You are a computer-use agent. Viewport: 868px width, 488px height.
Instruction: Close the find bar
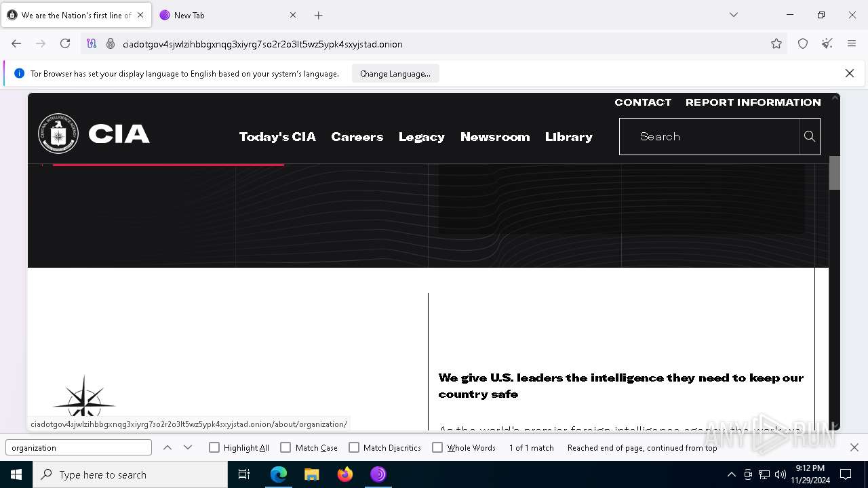854,447
